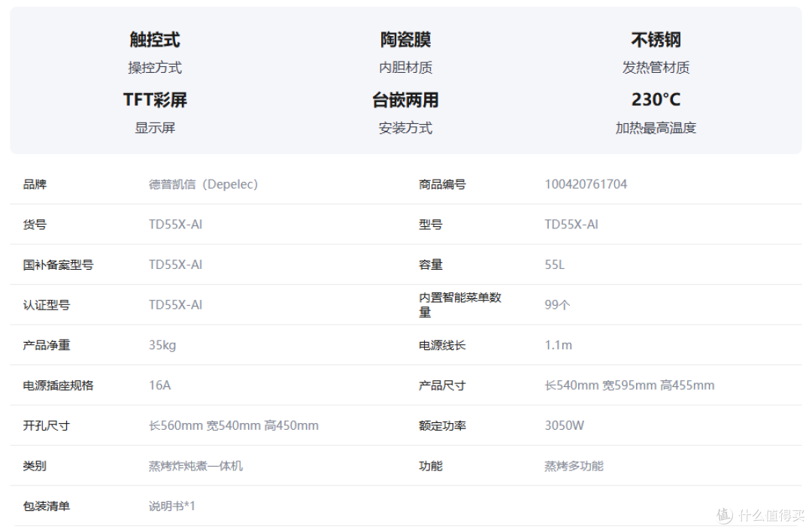Click the 产品净重 label
Image resolution: width=812 pixels, height=532 pixels.
[46, 345]
